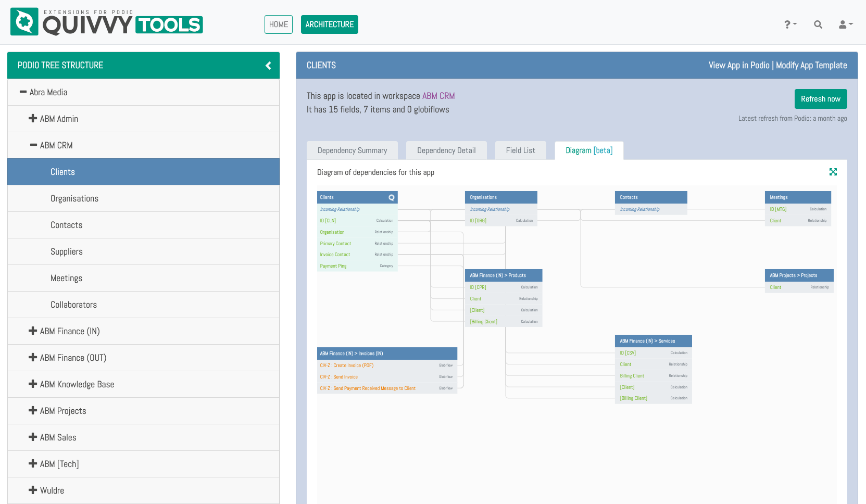The height and width of the screenshot is (504, 866).
Task: Click the Quivvy icon on Clients node
Action: click(x=391, y=198)
